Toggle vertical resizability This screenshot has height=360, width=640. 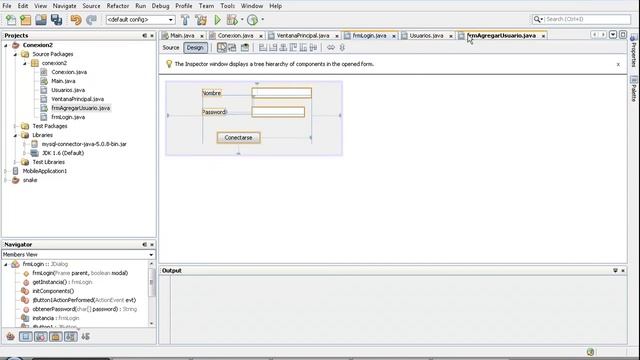tap(342, 48)
